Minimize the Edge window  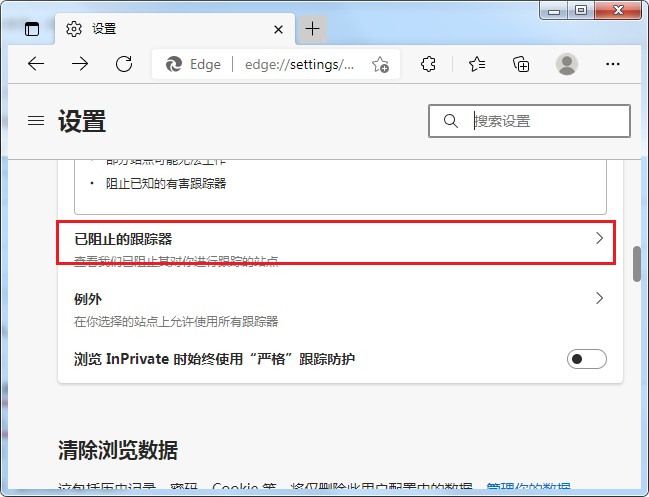(x=554, y=10)
